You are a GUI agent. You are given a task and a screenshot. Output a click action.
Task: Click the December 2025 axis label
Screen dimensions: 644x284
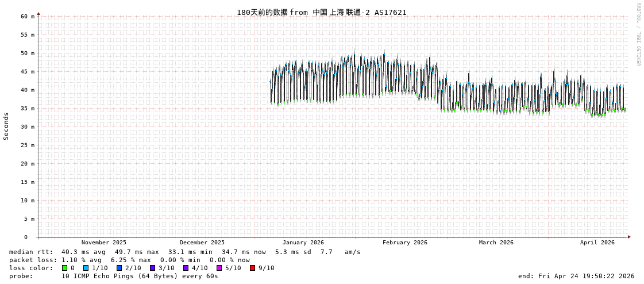click(202, 243)
